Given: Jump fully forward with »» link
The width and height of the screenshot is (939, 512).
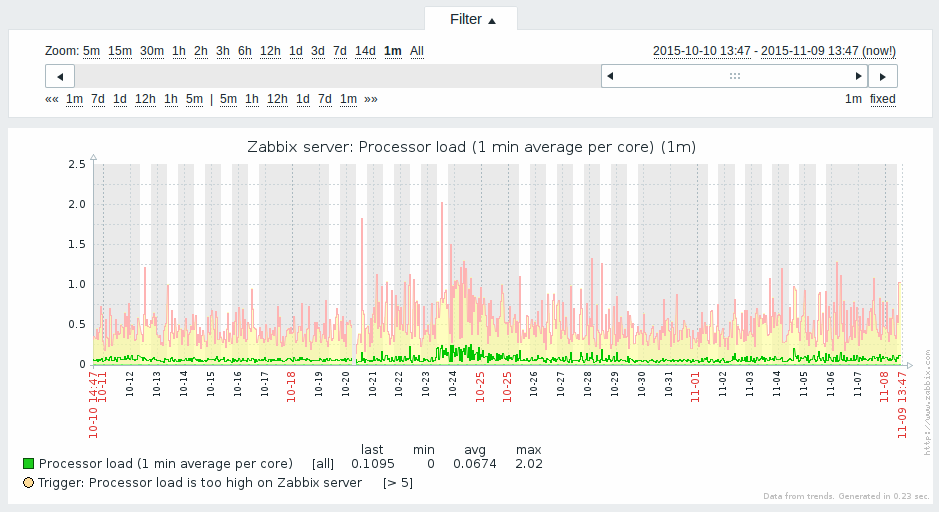Looking at the screenshot, I should point(371,99).
